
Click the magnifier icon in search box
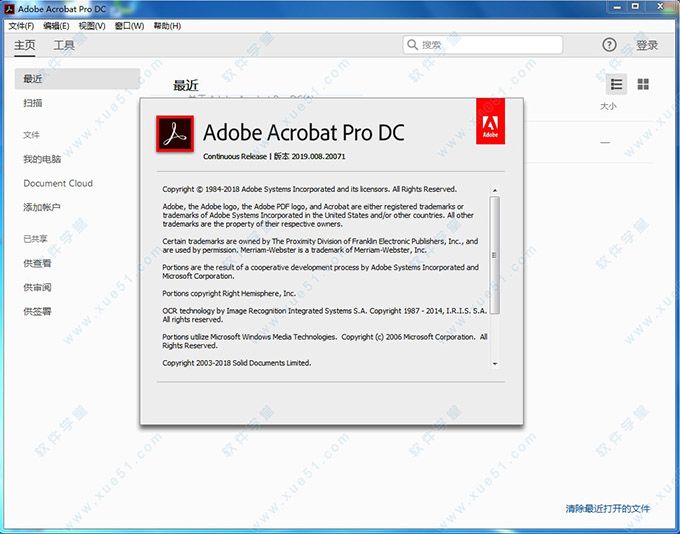(413, 44)
